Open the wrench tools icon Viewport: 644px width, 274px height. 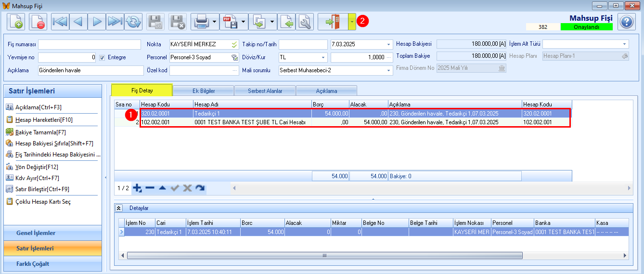(305, 22)
